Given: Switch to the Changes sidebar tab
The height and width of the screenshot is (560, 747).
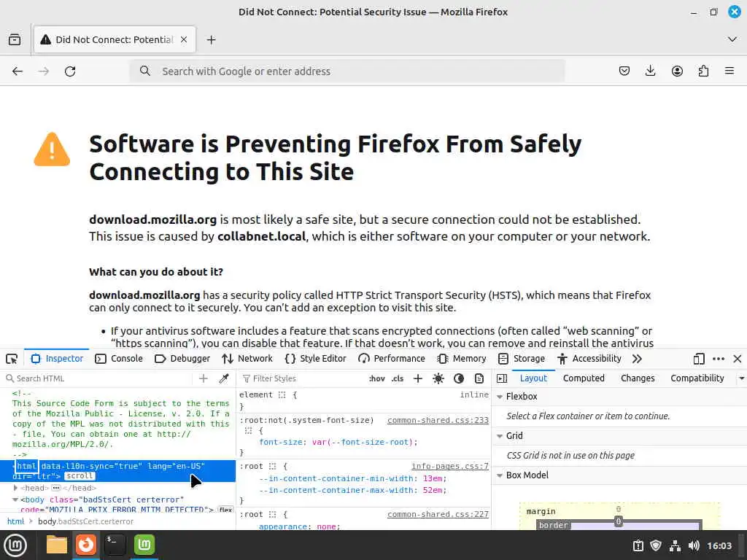Looking at the screenshot, I should click(638, 378).
